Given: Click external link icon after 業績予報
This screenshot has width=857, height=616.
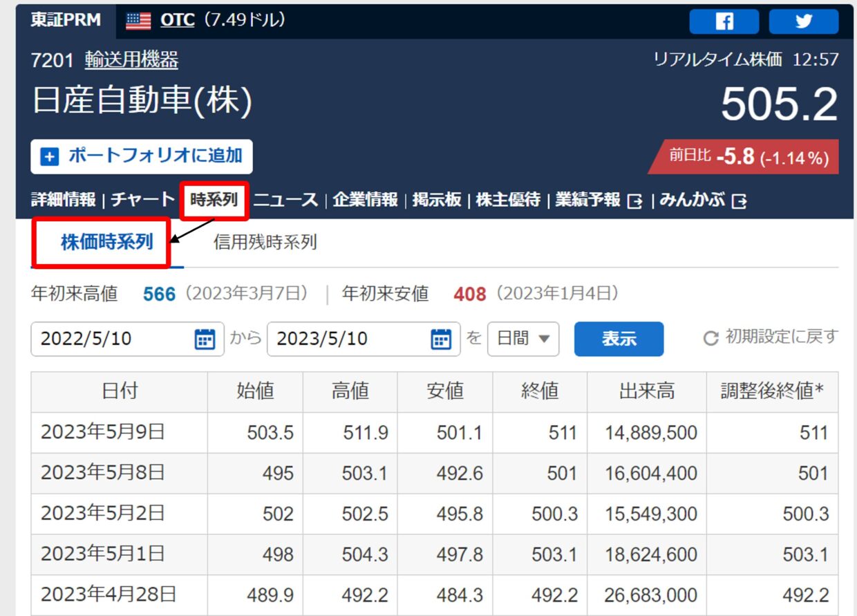Looking at the screenshot, I should [x=634, y=201].
